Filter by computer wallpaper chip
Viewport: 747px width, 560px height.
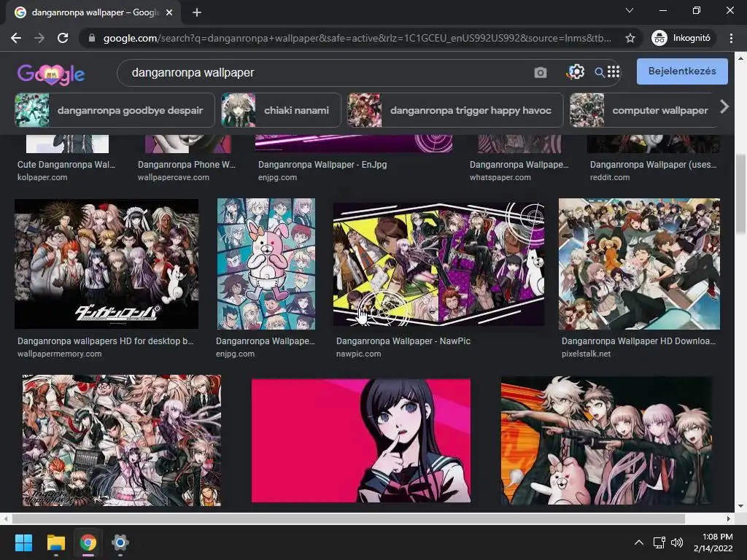pos(643,111)
